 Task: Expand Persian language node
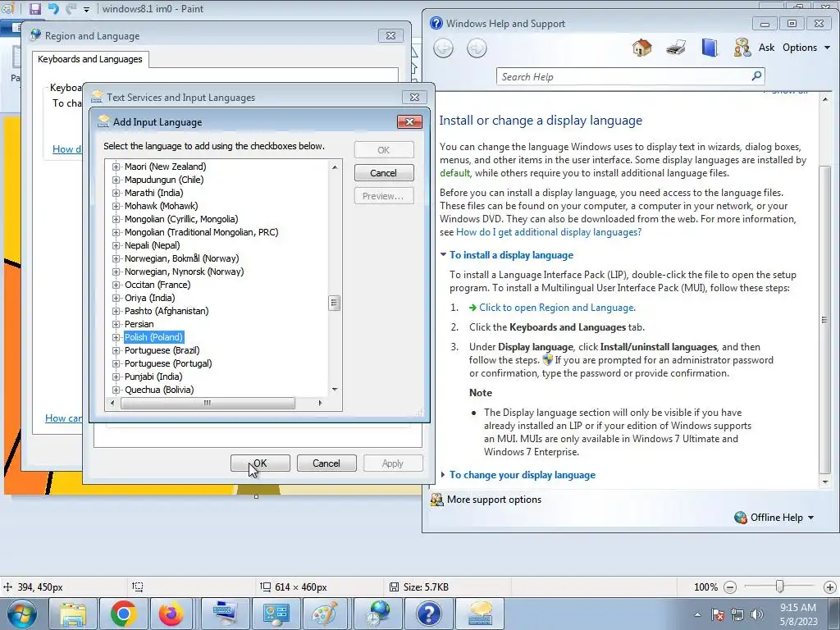pos(116,324)
